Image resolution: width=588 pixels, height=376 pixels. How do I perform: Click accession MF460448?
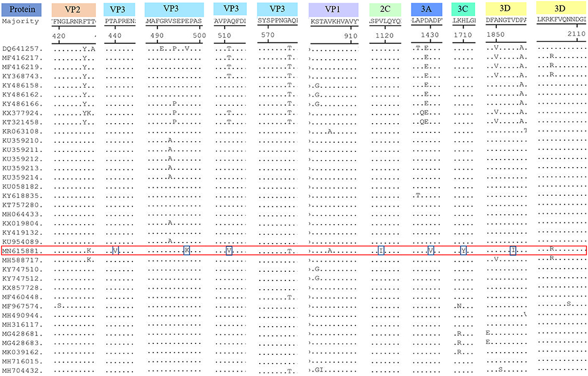pyautogui.click(x=22, y=297)
